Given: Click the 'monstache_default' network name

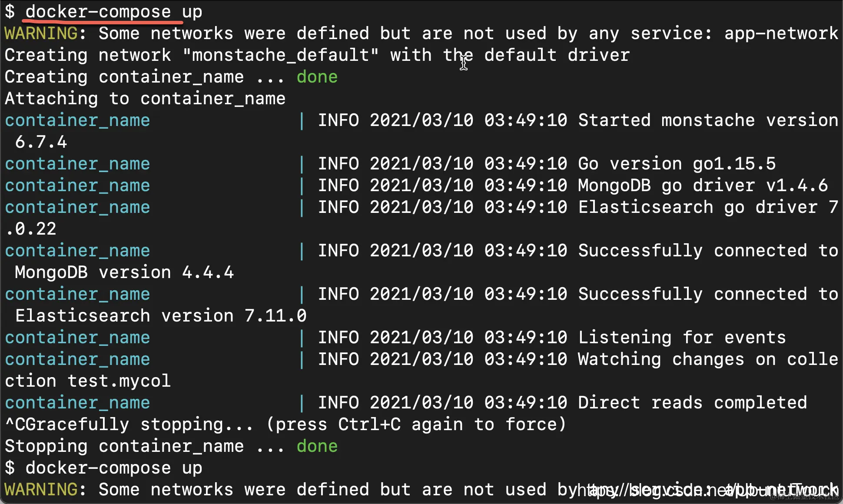Looking at the screenshot, I should pos(280,55).
